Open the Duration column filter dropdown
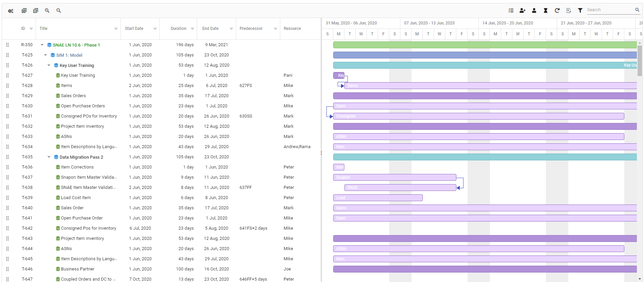This screenshot has height=282, width=644. [x=192, y=29]
